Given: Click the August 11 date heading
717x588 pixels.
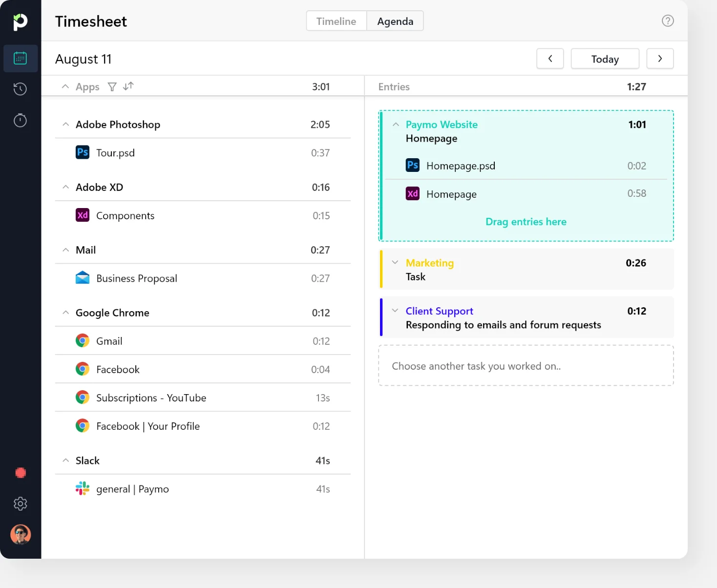Looking at the screenshot, I should point(84,59).
